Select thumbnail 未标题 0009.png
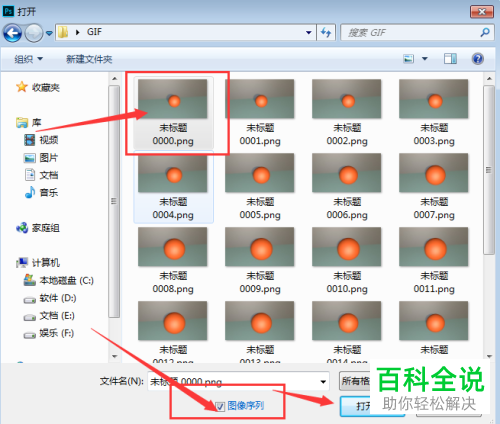Image resolution: width=500 pixels, height=424 pixels. (260, 261)
